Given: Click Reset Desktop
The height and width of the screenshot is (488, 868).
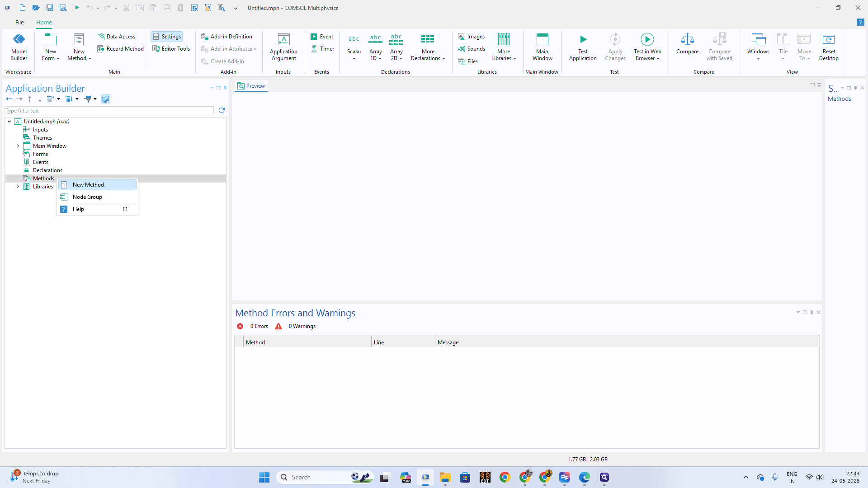Looking at the screenshot, I should [x=829, y=47].
